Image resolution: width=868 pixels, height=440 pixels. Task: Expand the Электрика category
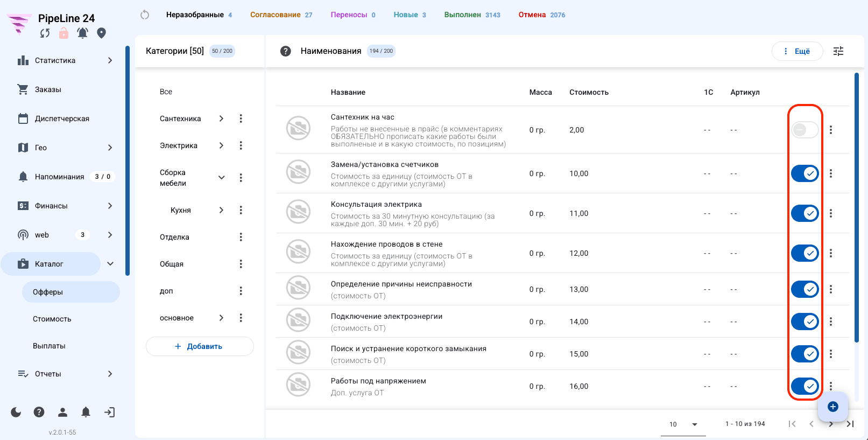point(221,145)
